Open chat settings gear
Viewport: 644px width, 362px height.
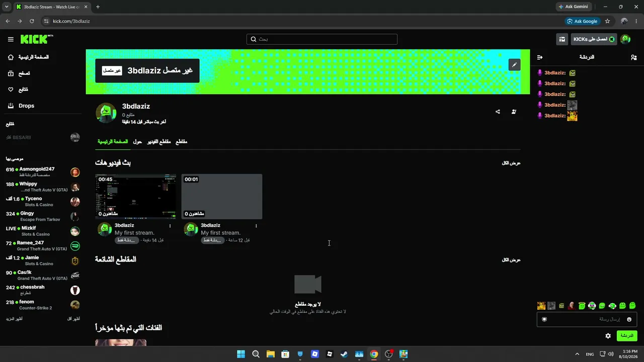[x=608, y=336]
